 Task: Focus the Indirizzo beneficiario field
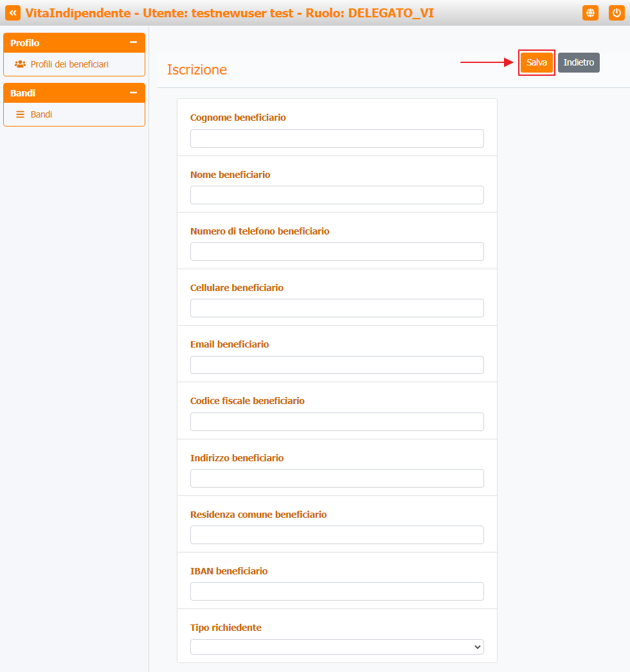[337, 478]
